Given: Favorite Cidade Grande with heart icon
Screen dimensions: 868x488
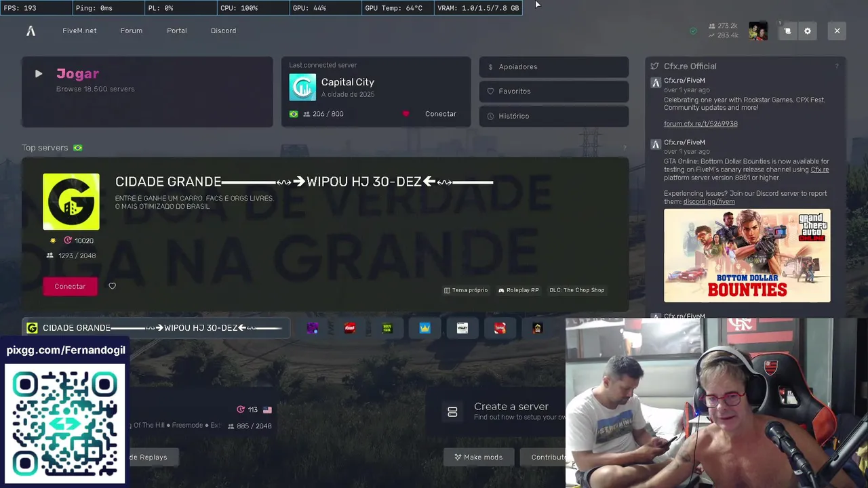Looking at the screenshot, I should pyautogui.click(x=113, y=286).
